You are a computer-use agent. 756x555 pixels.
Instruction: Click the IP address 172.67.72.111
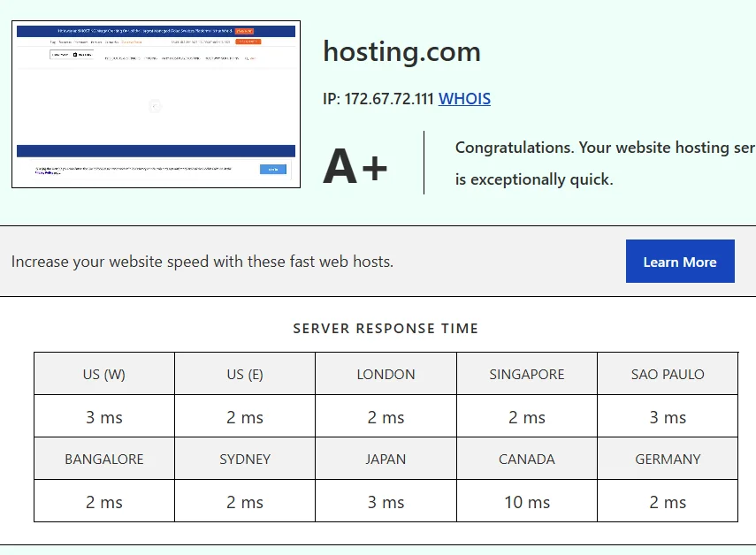[x=389, y=99]
